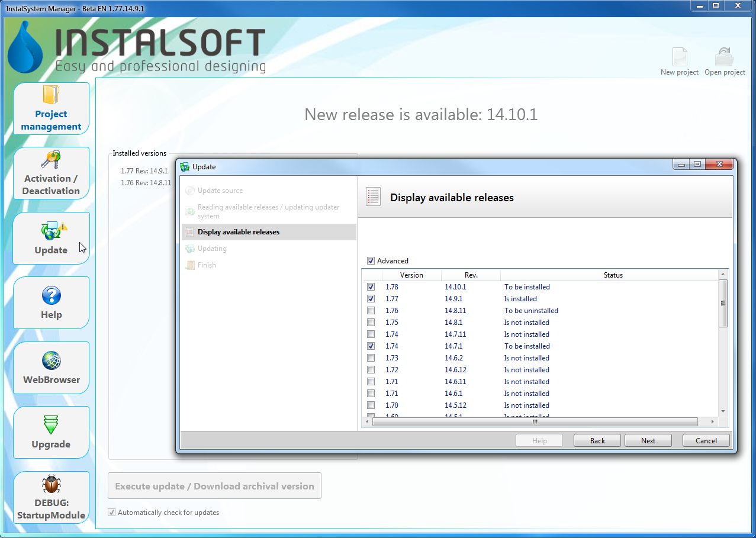Viewport: 756px width, 538px height.
Task: Click the vertical scrollbar thumb in releases list
Action: click(x=723, y=303)
